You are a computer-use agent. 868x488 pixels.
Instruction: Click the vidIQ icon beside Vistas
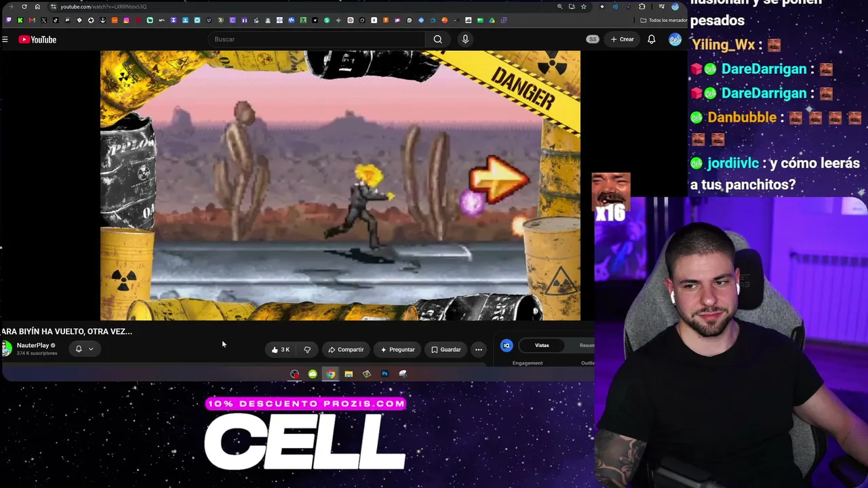[x=507, y=346]
